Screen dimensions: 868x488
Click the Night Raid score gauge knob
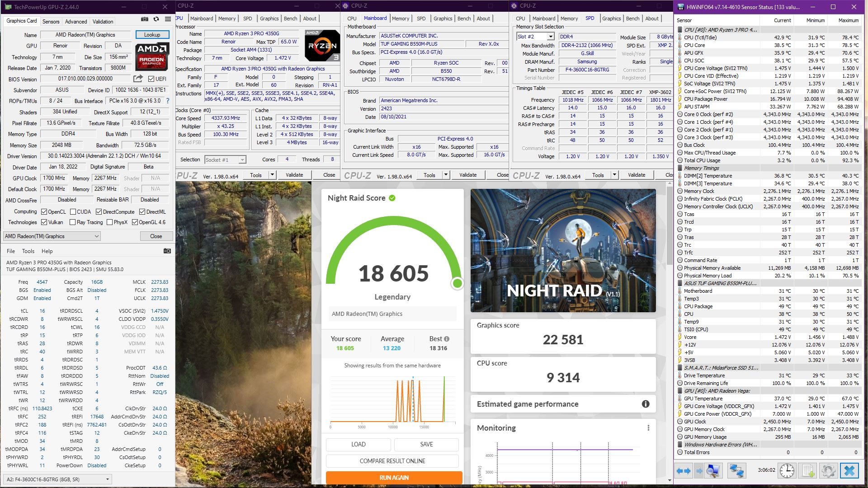[458, 283]
